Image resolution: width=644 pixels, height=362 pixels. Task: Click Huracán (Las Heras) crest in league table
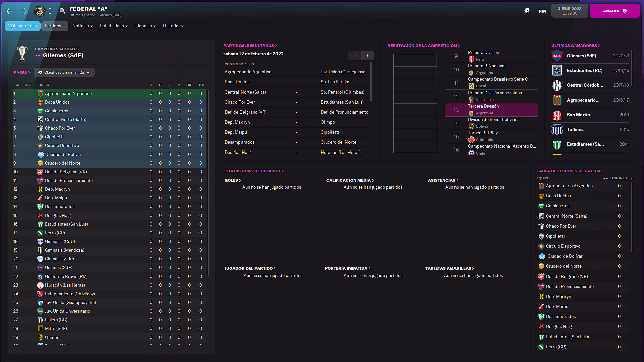coord(40,285)
